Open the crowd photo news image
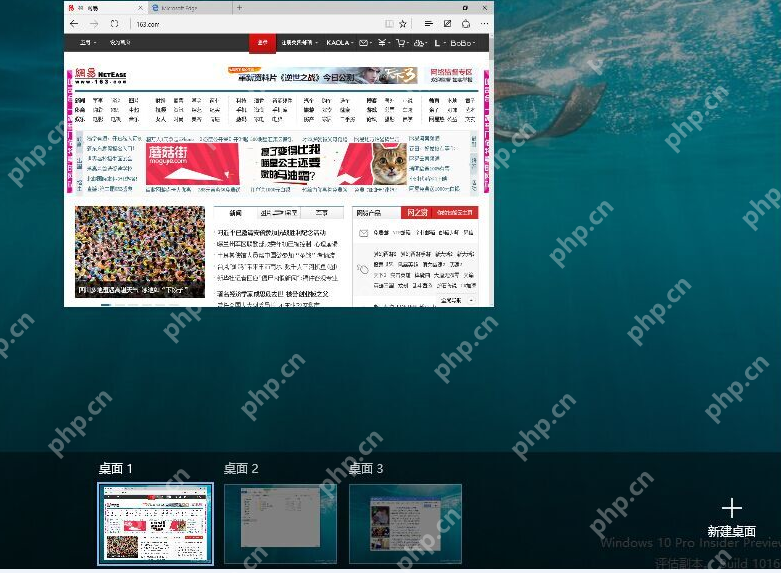Viewport: 781px width, 573px height. click(x=140, y=252)
